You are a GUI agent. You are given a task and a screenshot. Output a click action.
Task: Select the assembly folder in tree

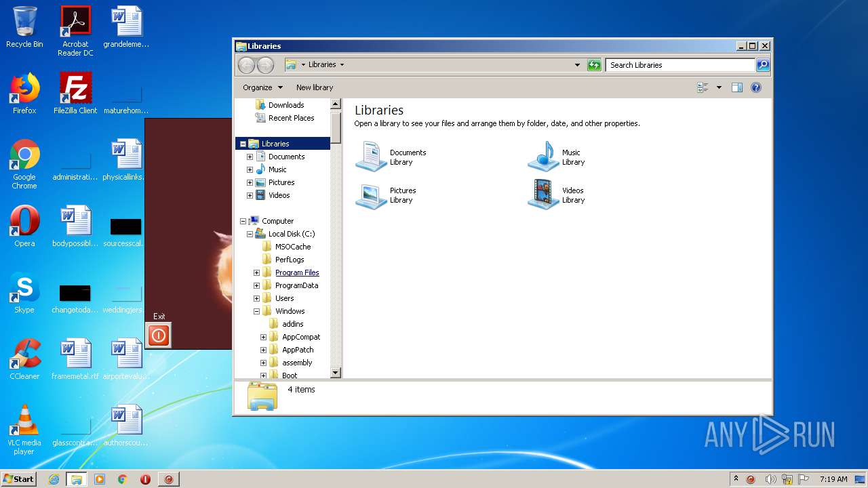290,363
